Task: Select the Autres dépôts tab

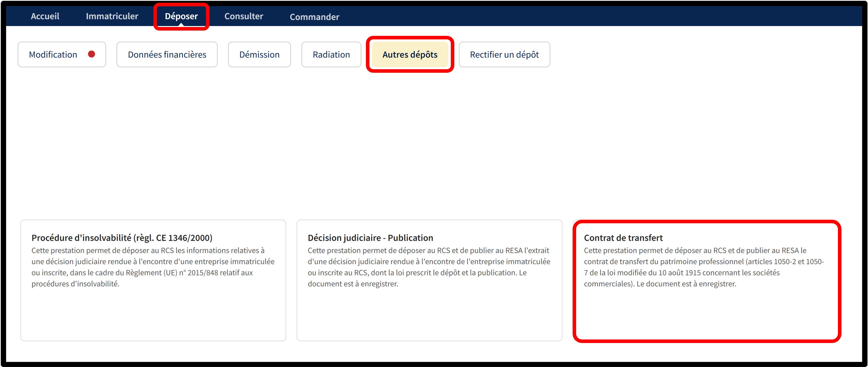Action: tap(410, 55)
